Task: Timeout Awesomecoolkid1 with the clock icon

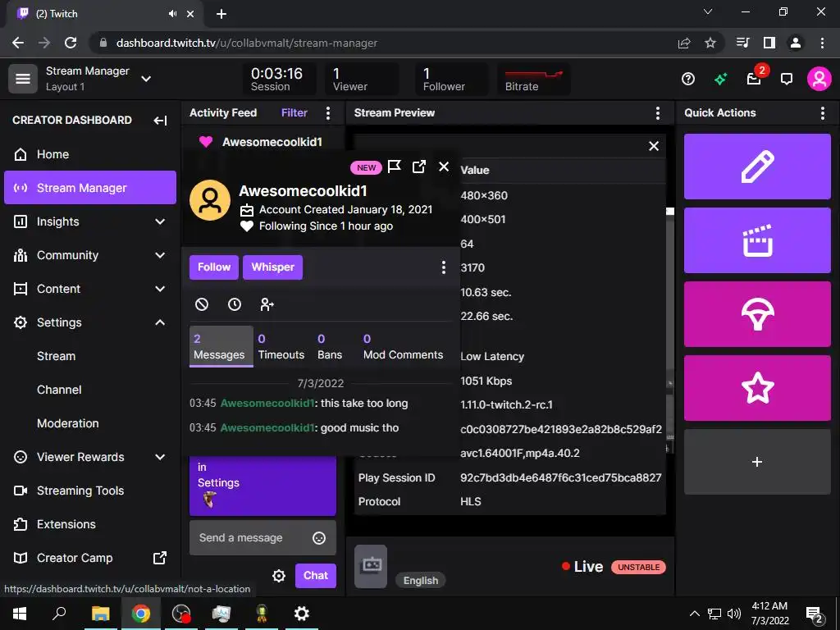Action: click(x=235, y=304)
